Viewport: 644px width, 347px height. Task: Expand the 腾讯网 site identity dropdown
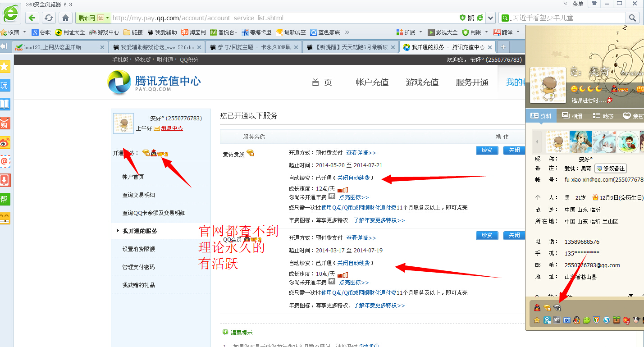pos(108,18)
